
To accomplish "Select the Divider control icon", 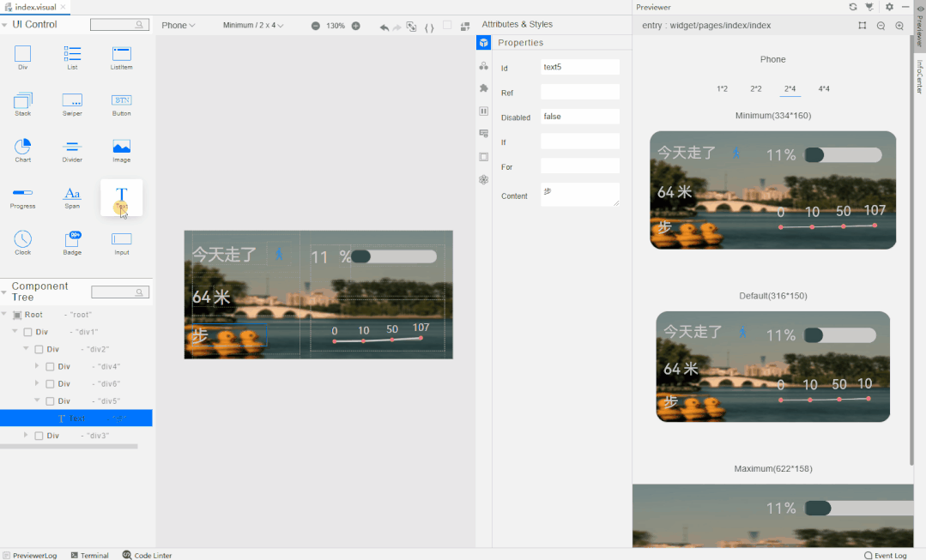I will 72,147.
